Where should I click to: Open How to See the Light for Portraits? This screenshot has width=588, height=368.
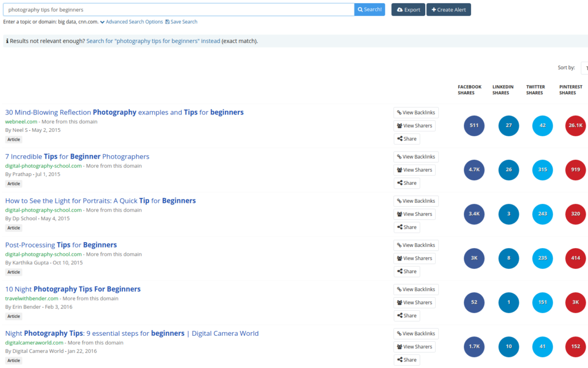[x=100, y=201]
